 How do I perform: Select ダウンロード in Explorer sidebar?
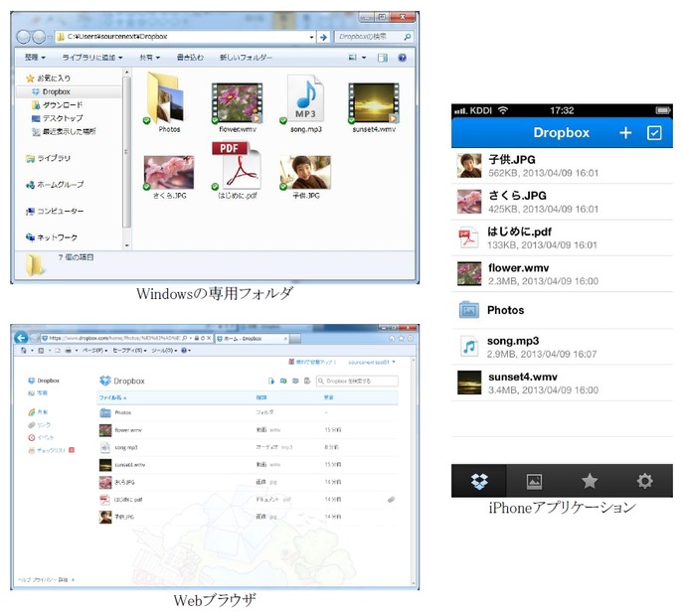coord(57,105)
